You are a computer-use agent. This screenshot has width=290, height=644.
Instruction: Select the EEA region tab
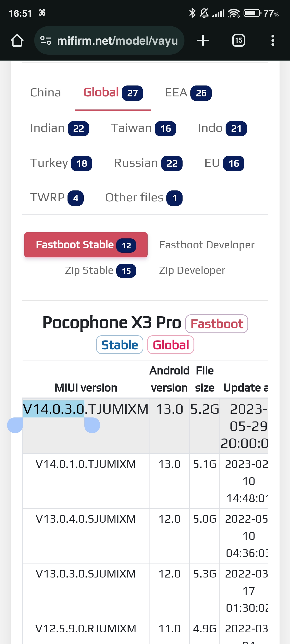(x=188, y=93)
